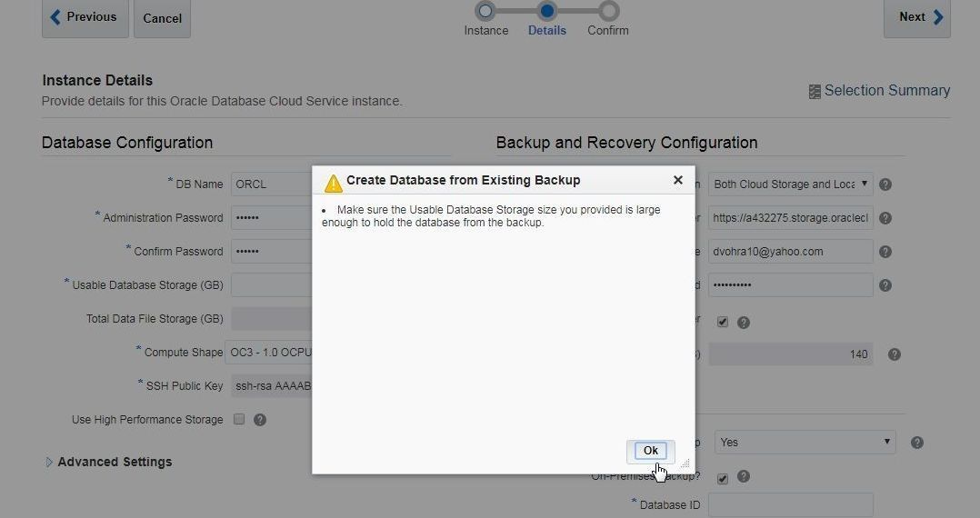980x518 pixels.
Task: Click the cloud storage password field
Action: 790,285
